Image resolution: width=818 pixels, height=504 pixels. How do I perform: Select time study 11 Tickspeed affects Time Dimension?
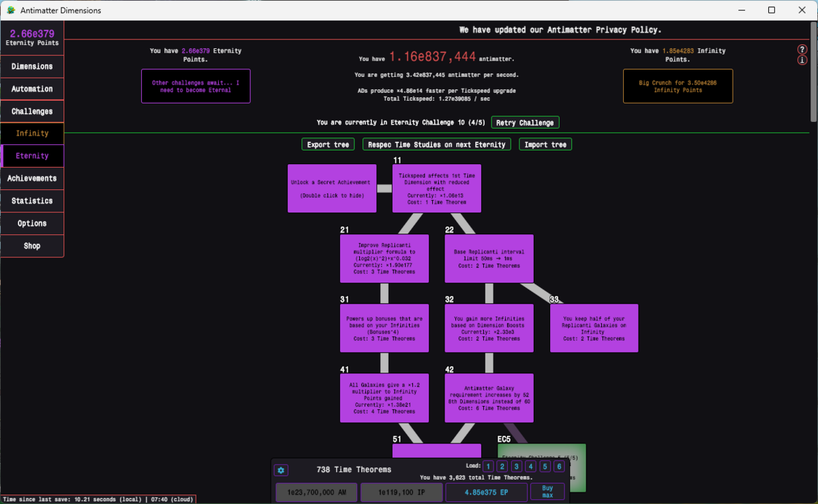point(437,188)
